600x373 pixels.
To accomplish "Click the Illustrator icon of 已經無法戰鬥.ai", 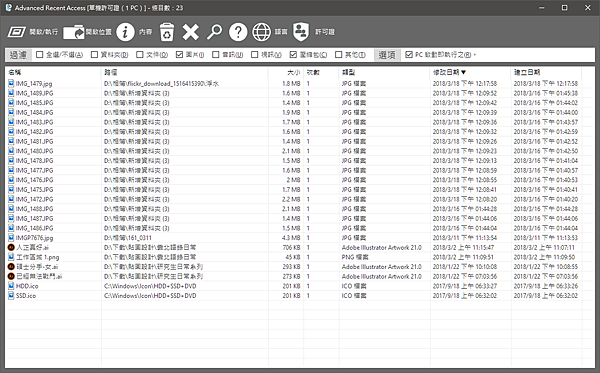I will click(11, 276).
